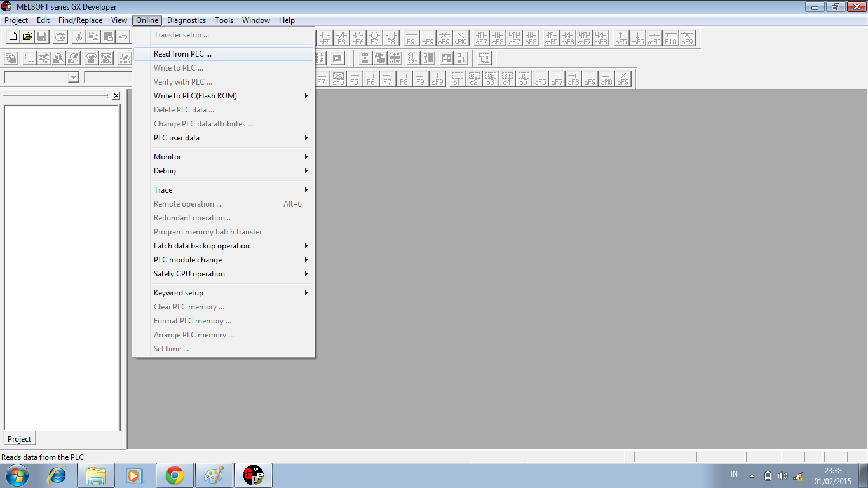Insert a falling pulse contact (sF8 icon)
Screen dimensions: 868x488
pyautogui.click(x=498, y=38)
